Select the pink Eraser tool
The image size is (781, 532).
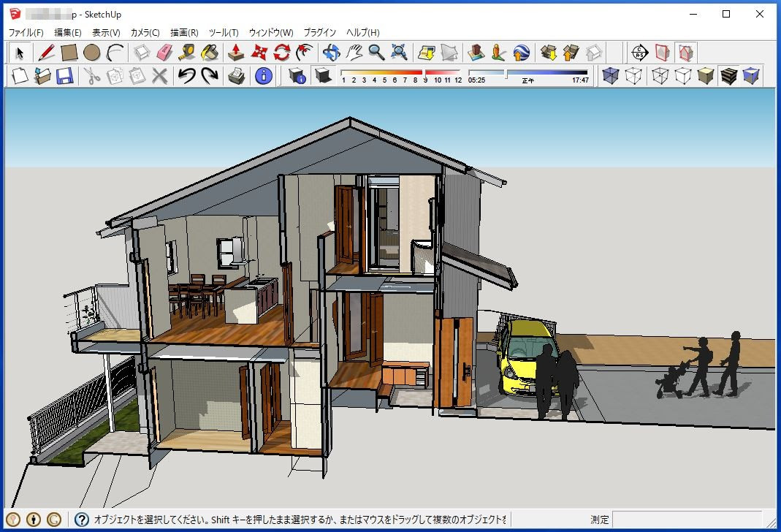(164, 53)
